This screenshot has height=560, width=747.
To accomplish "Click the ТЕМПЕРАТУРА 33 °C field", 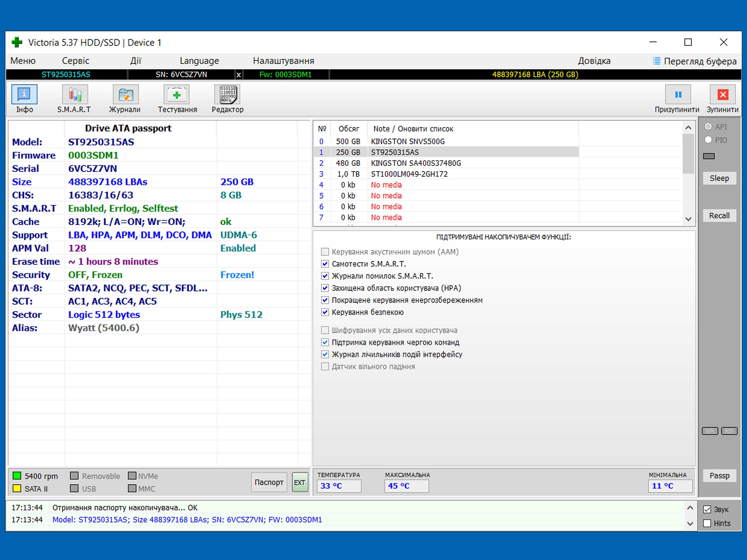I will [339, 486].
